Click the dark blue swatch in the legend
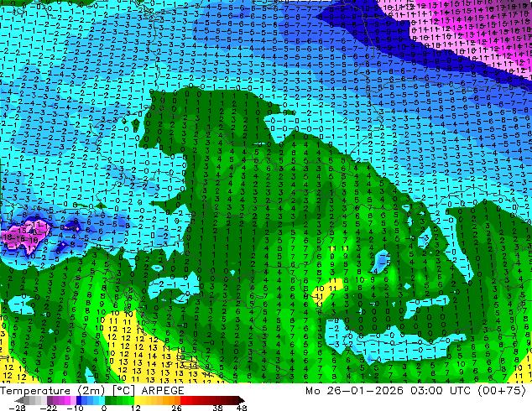This screenshot has height=411, width=532. click(79, 400)
